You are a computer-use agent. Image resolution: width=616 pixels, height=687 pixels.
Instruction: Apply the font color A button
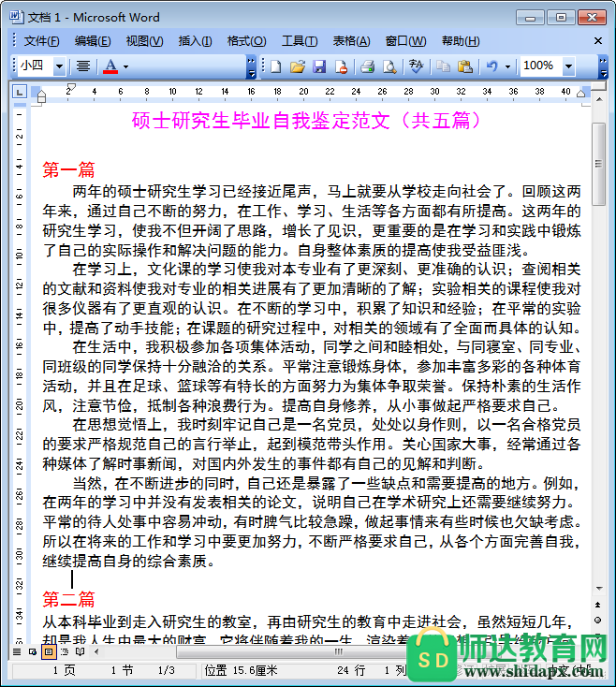110,66
